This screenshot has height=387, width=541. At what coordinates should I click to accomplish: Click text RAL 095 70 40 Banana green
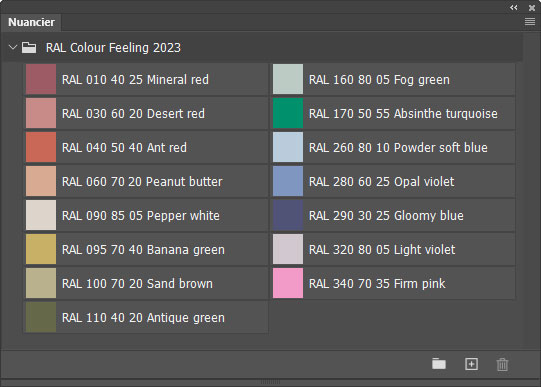click(143, 250)
